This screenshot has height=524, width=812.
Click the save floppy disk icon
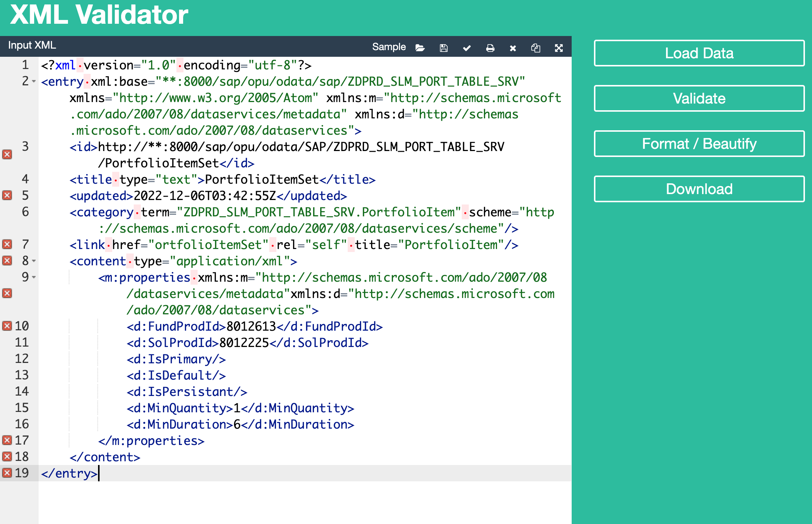(444, 48)
